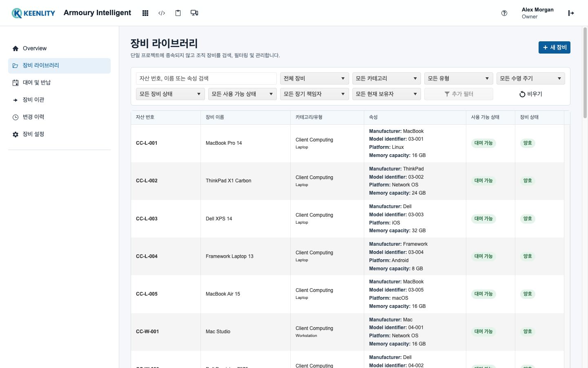Click 양호 badge in ThinkPad X1 Carbon row
This screenshot has width=588, height=368.
(528, 181)
